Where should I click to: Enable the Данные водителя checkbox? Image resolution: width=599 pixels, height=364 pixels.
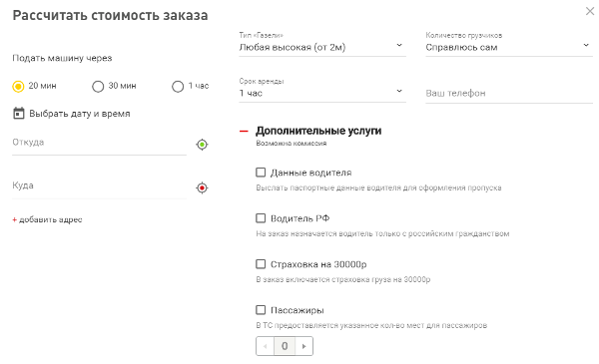261,173
